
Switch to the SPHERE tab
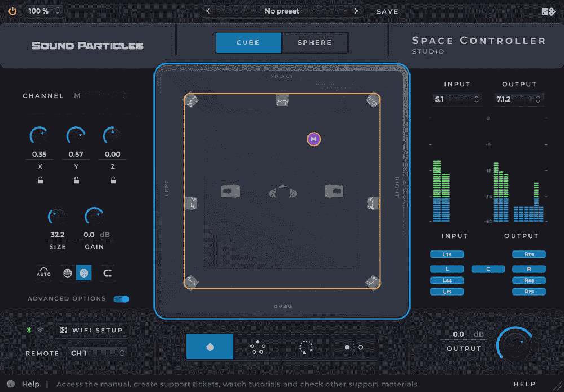point(314,42)
